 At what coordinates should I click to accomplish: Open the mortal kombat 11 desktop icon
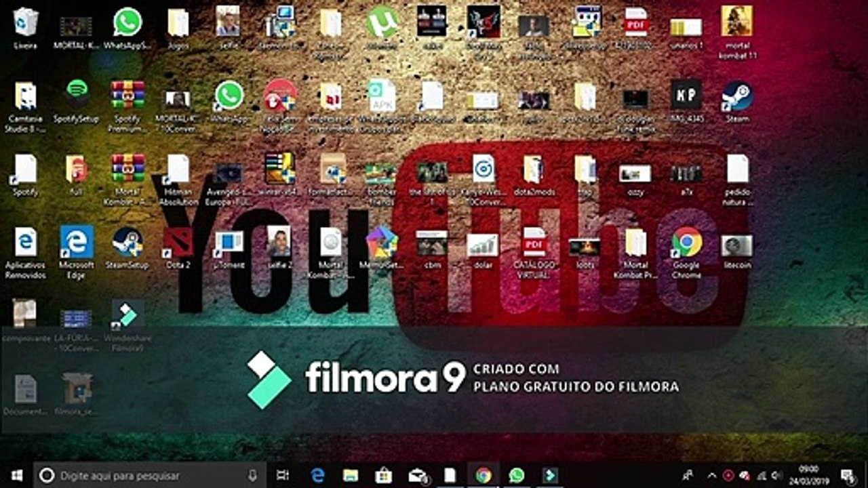click(737, 33)
